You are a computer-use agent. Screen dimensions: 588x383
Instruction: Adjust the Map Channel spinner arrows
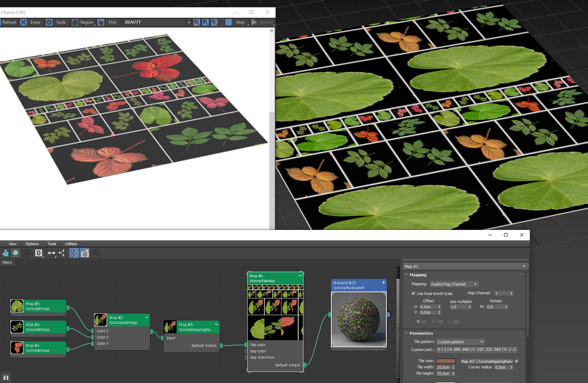(x=512, y=293)
